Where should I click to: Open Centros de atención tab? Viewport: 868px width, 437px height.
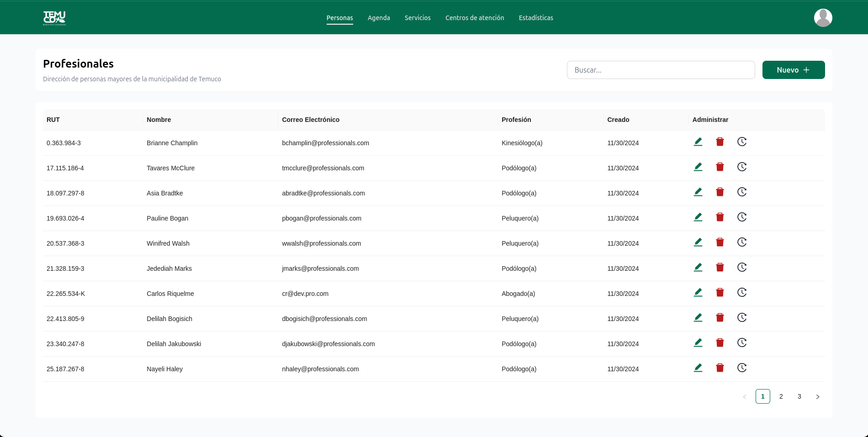click(x=475, y=18)
